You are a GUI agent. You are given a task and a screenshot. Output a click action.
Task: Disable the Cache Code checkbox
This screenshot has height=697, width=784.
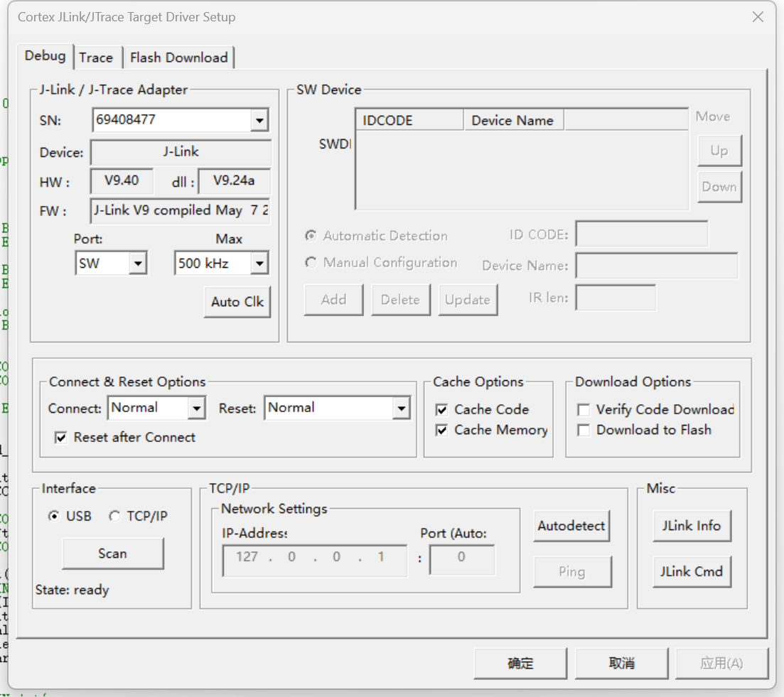pos(441,410)
